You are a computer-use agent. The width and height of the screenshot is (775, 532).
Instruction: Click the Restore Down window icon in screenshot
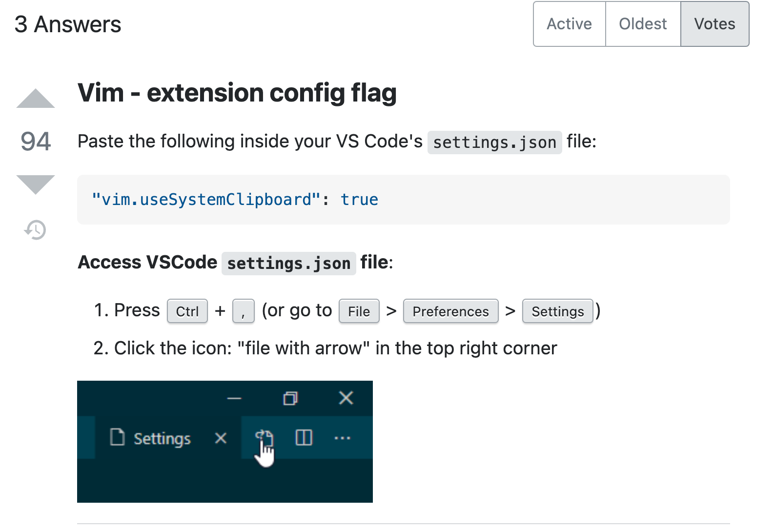(290, 398)
